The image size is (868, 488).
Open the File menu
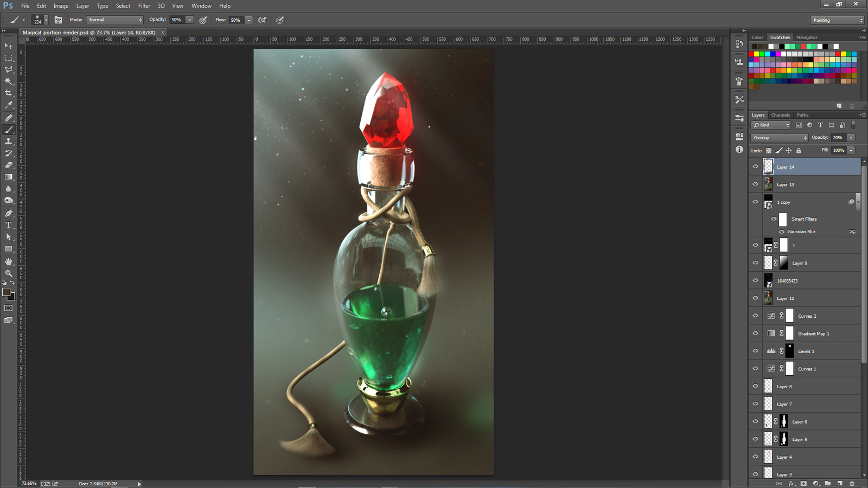25,6
